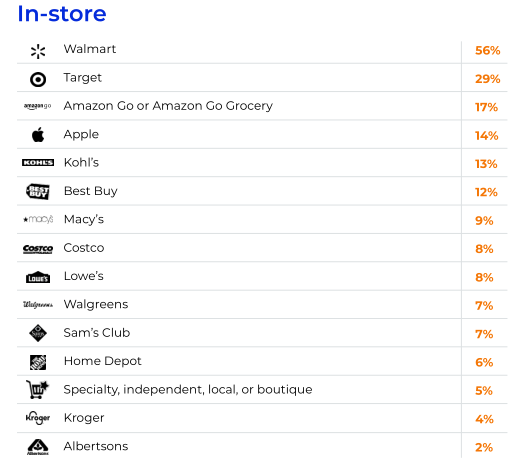The image size is (521, 468).
Task: Select the 2% value for Albertsons
Action: pyautogui.click(x=484, y=447)
